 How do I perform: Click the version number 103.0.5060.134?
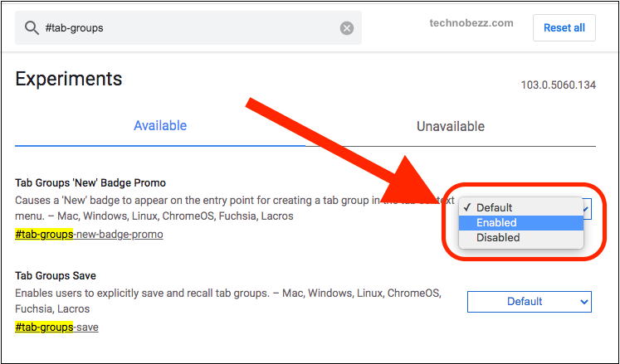(559, 85)
